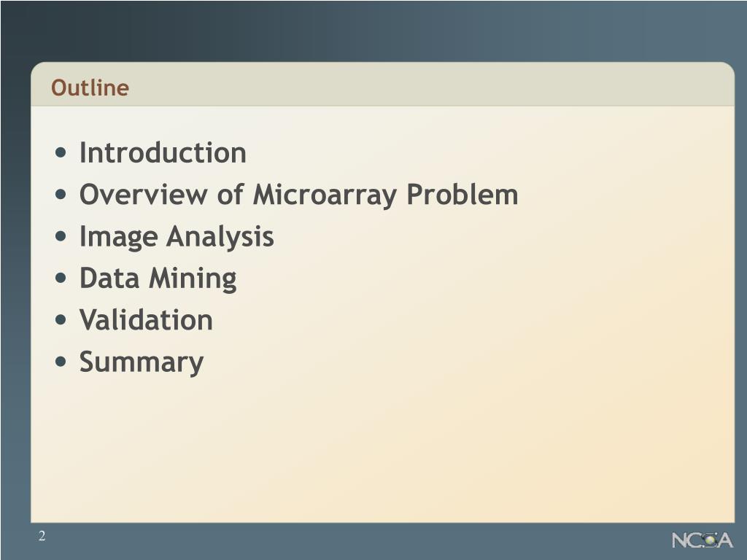Click the word Mining

point(193,279)
